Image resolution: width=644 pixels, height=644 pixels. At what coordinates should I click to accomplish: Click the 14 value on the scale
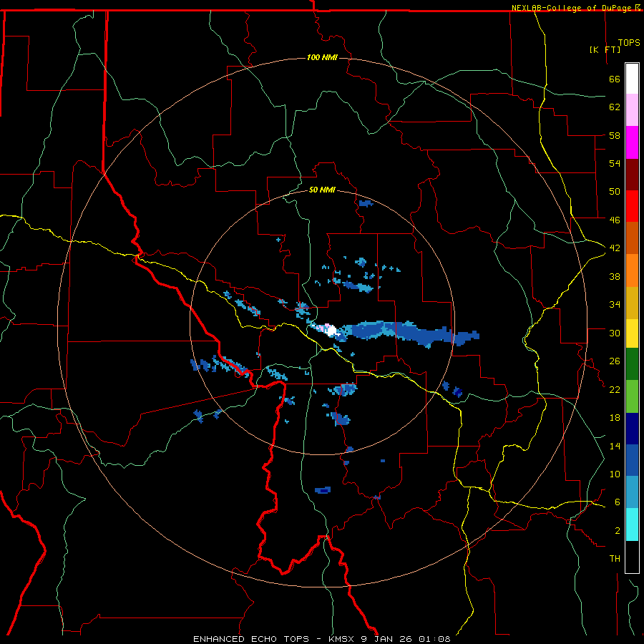[x=615, y=446]
